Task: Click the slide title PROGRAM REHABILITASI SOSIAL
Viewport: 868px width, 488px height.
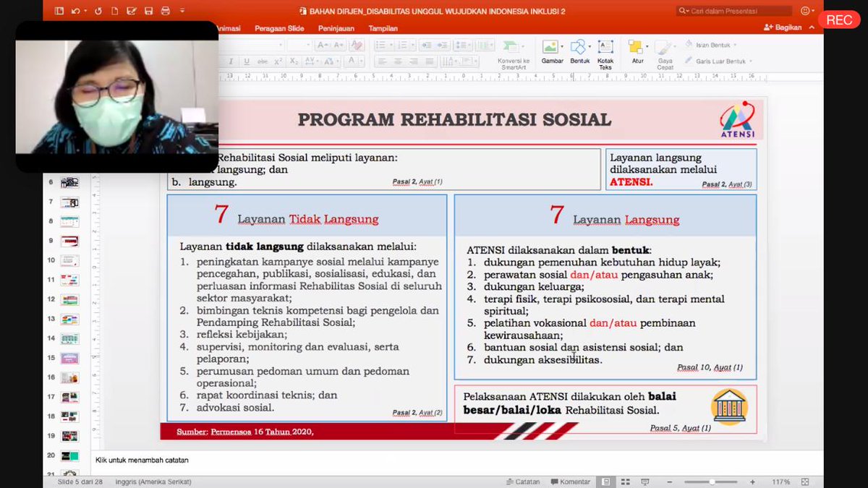Action: [x=454, y=120]
